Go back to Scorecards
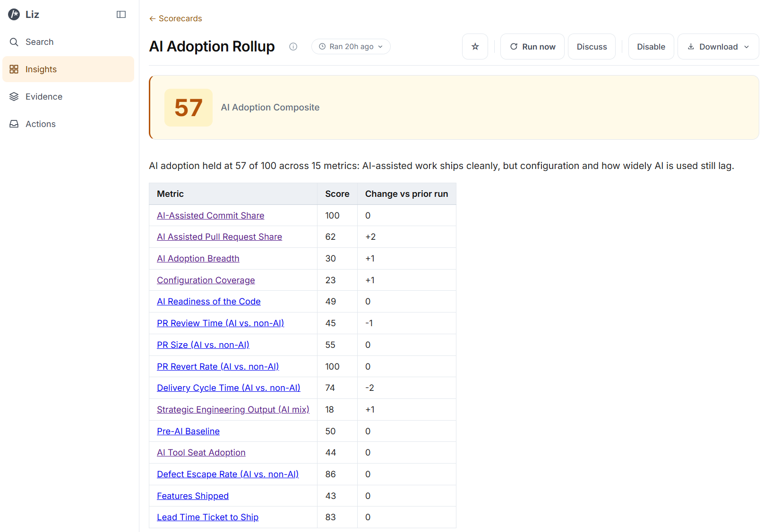Image resolution: width=764 pixels, height=532 pixels. click(176, 18)
